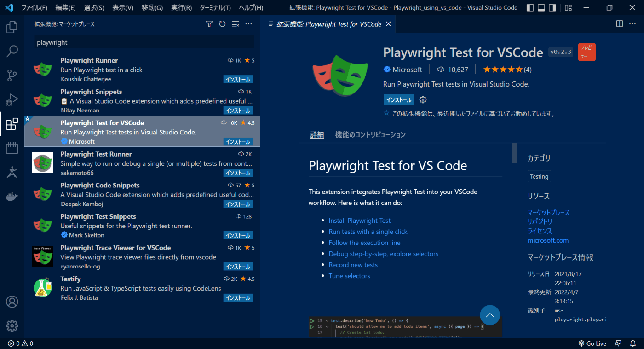The image size is (644, 349).
Task: Open Debug step-by-step, explore selectors link
Action: pyautogui.click(x=383, y=254)
